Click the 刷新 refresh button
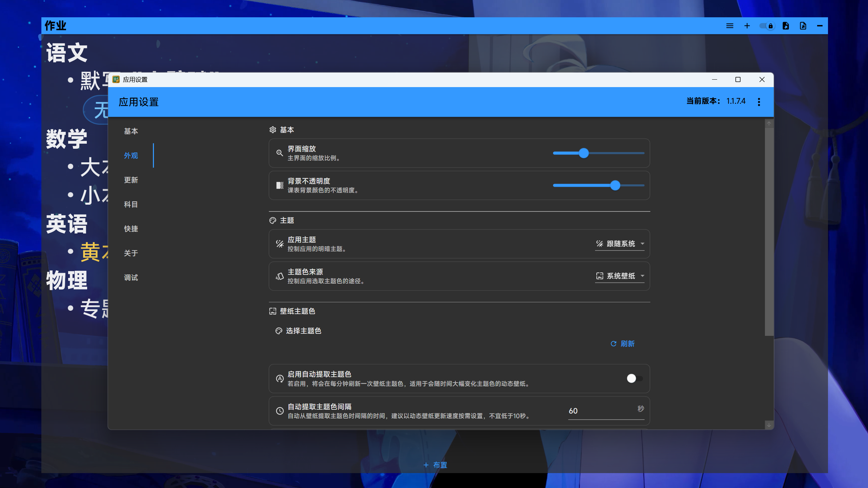 point(623,344)
